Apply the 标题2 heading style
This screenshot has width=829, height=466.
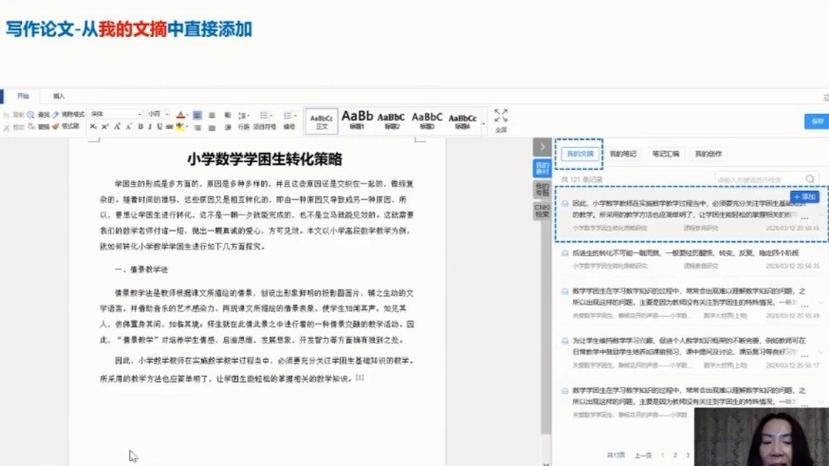(x=391, y=121)
